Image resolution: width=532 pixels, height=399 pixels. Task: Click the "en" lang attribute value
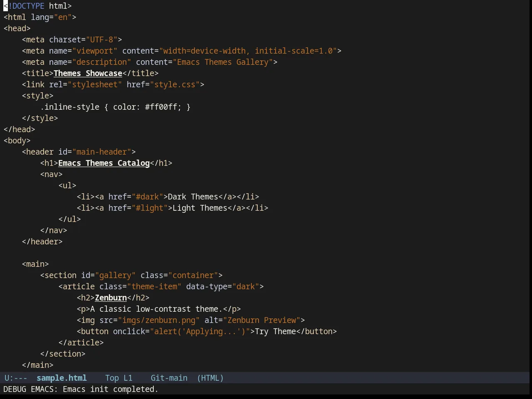tap(63, 17)
